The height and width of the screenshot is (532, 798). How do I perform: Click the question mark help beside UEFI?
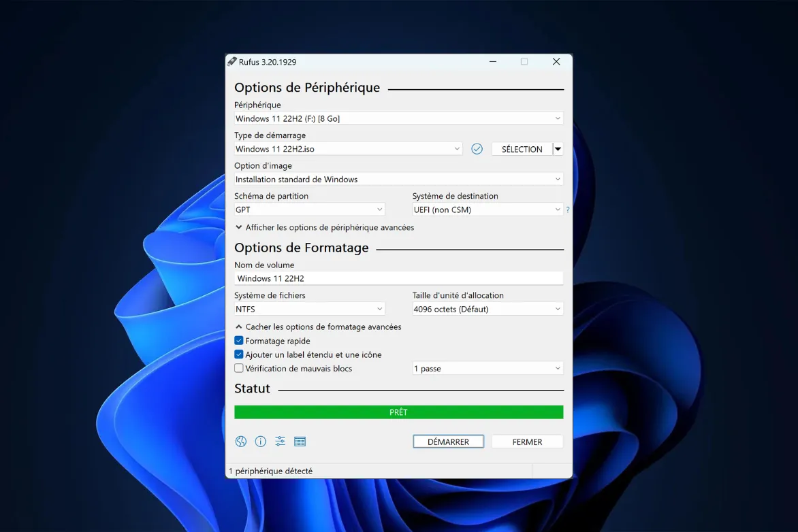(567, 210)
